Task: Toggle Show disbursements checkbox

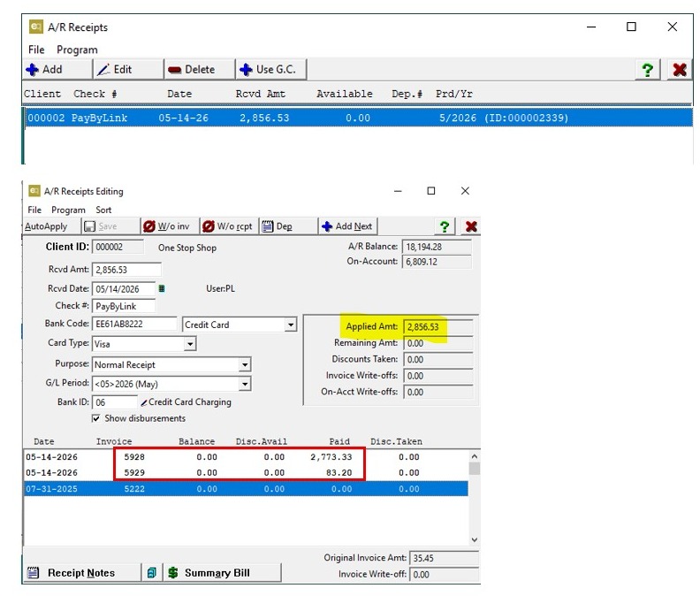Action: pyautogui.click(x=96, y=418)
